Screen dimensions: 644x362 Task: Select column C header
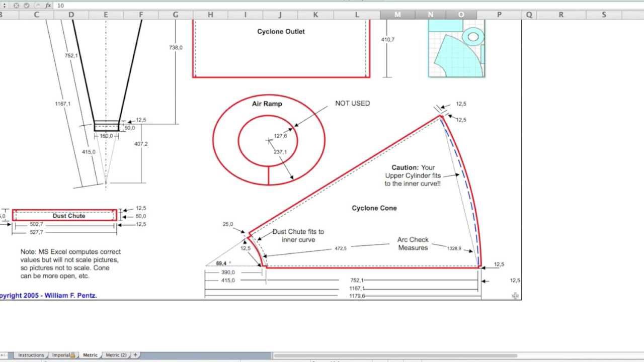(x=36, y=15)
